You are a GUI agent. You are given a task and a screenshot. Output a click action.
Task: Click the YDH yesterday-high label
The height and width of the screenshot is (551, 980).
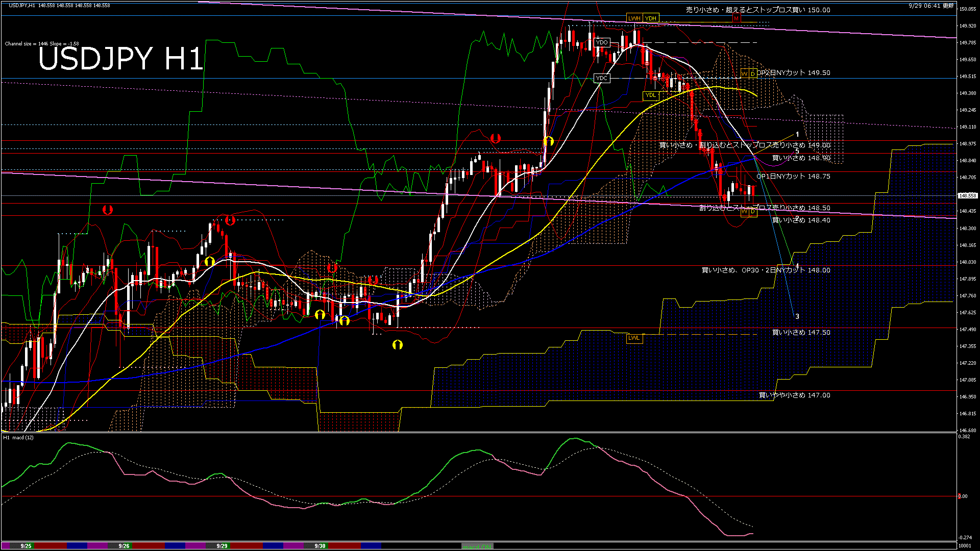click(x=650, y=18)
